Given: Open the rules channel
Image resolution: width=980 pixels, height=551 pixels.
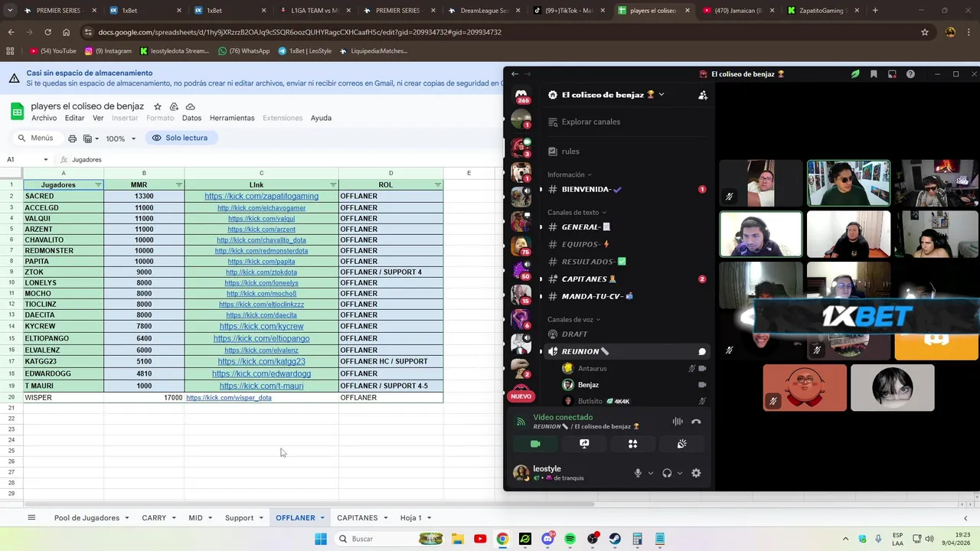Looking at the screenshot, I should 570,152.
